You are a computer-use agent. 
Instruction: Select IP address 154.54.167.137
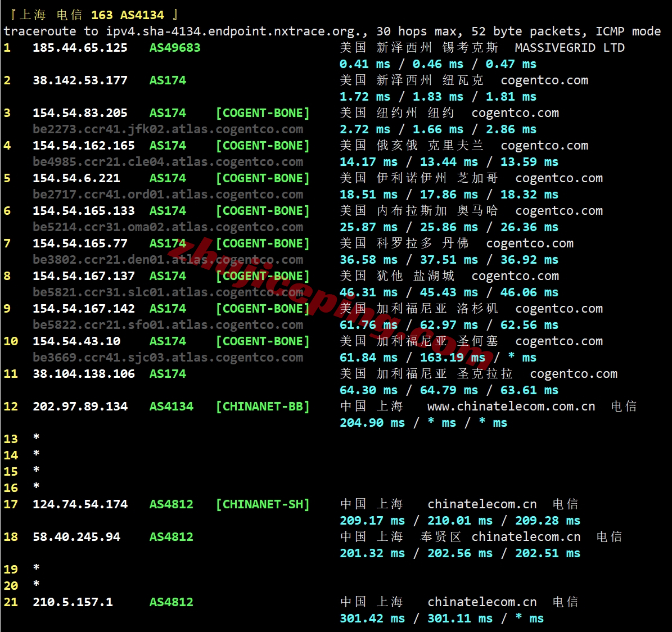(84, 276)
